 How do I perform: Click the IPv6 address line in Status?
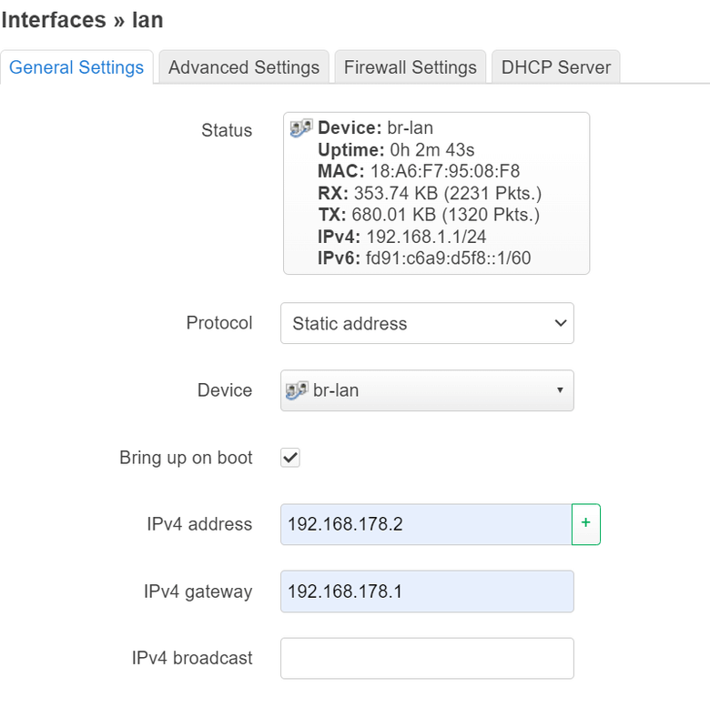[424, 258]
